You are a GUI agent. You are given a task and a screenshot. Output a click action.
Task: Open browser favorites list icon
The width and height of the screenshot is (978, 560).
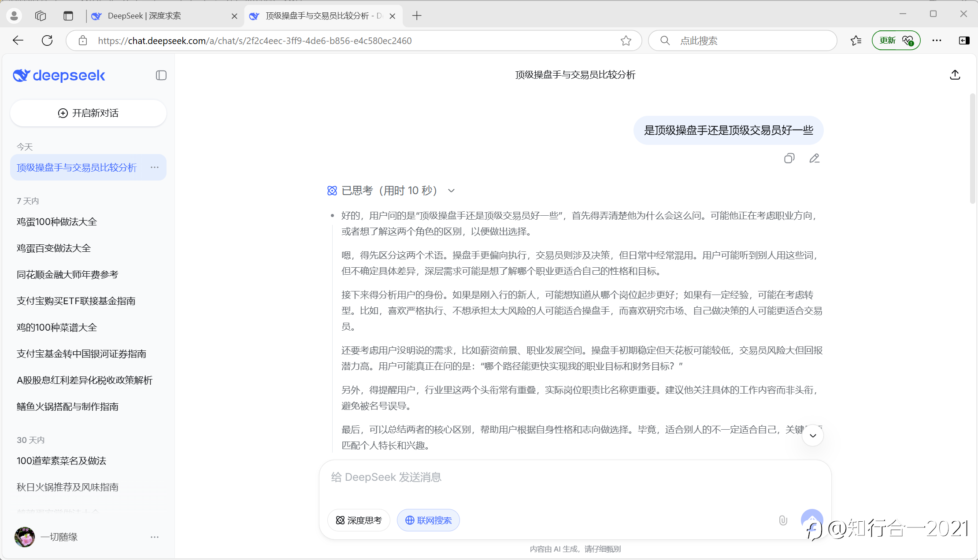click(856, 41)
